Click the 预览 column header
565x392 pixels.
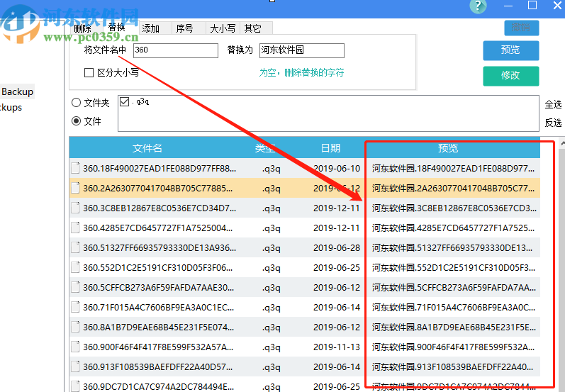(448, 148)
